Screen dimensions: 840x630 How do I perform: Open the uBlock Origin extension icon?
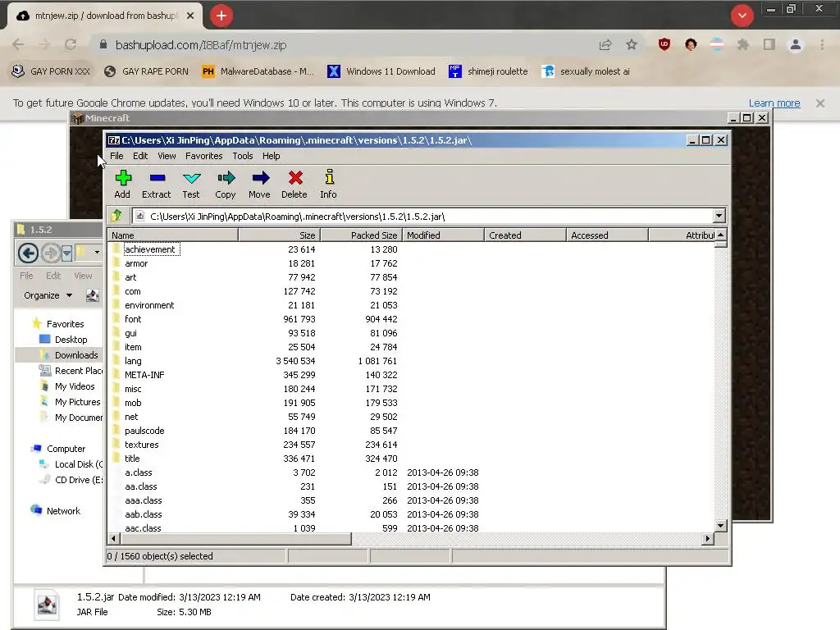[x=664, y=44]
